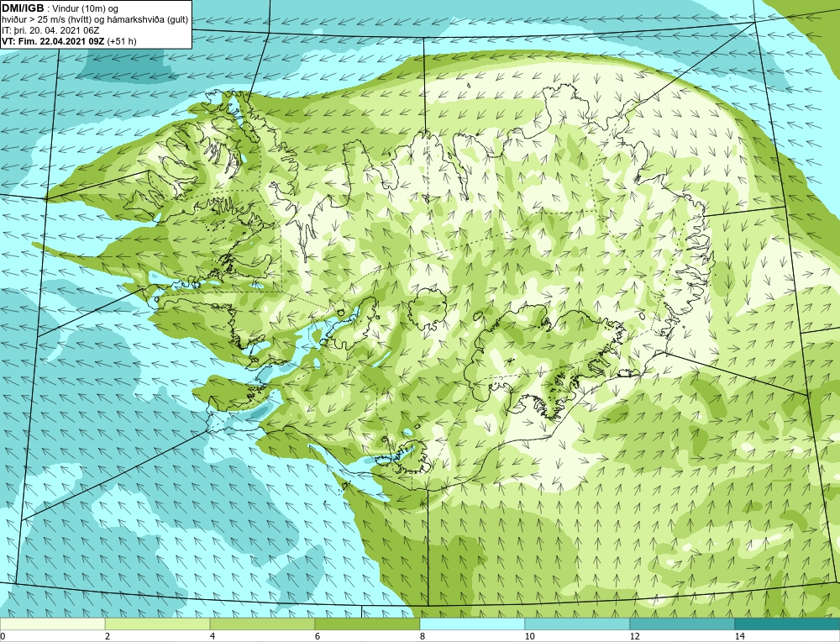Click the legend scale value 6
Viewport: 840px width, 642px height.
(318, 636)
